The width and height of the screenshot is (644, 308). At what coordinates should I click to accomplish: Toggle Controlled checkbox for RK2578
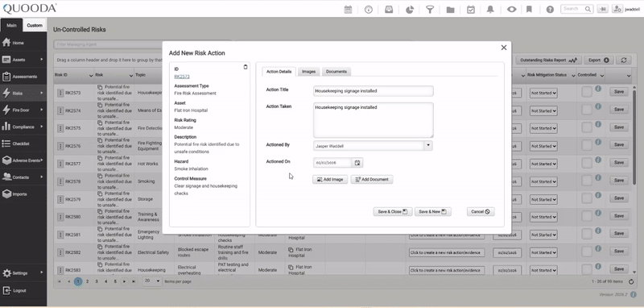[587, 181]
